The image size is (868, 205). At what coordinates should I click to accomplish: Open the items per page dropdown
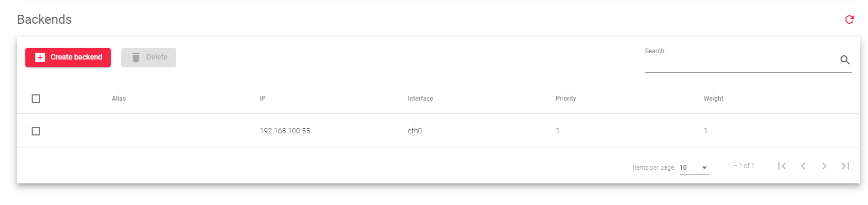coord(694,168)
